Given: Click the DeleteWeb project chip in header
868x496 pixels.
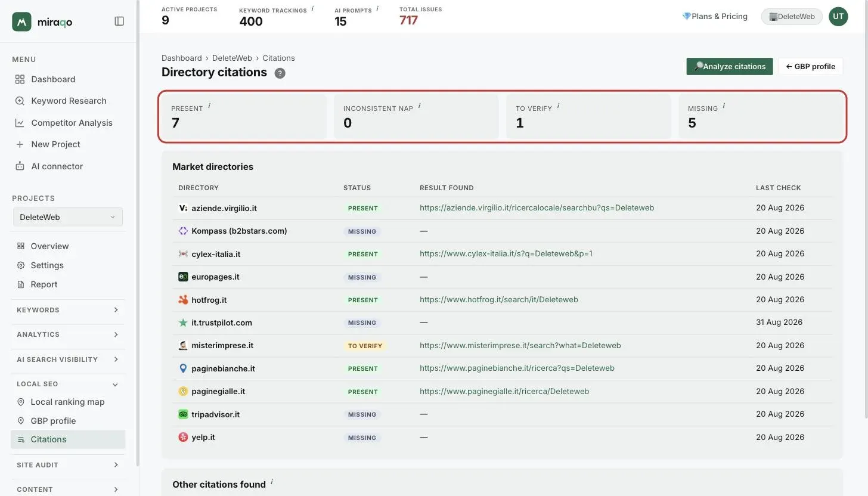Looking at the screenshot, I should point(792,17).
